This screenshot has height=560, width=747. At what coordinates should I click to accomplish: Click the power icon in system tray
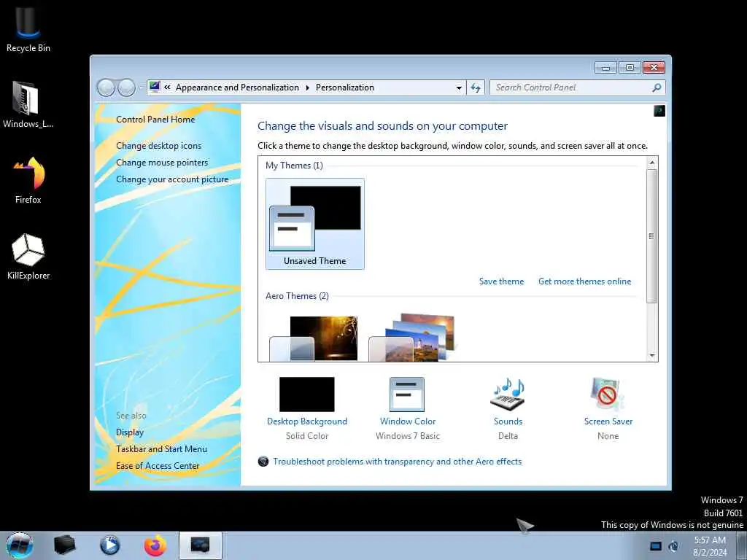[673, 546]
